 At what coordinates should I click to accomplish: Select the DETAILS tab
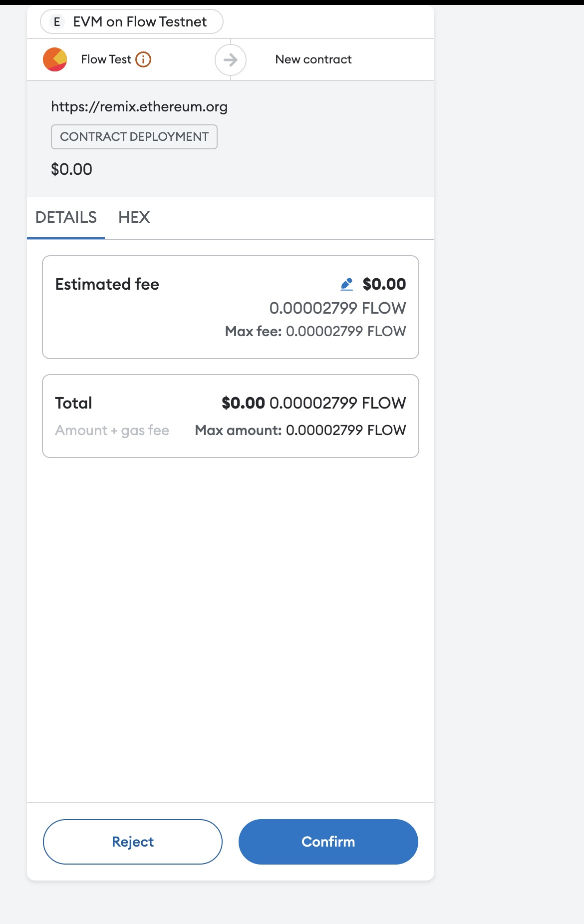pos(65,217)
